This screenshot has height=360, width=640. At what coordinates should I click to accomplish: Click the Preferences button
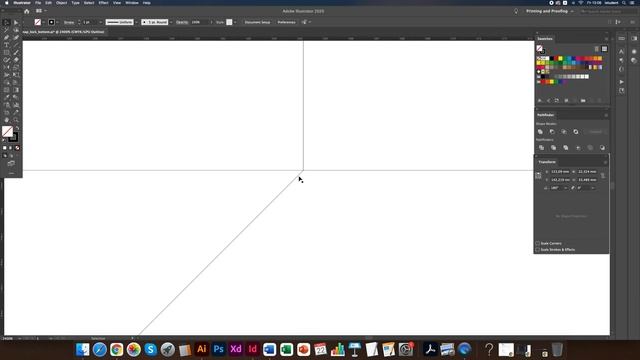(x=287, y=22)
